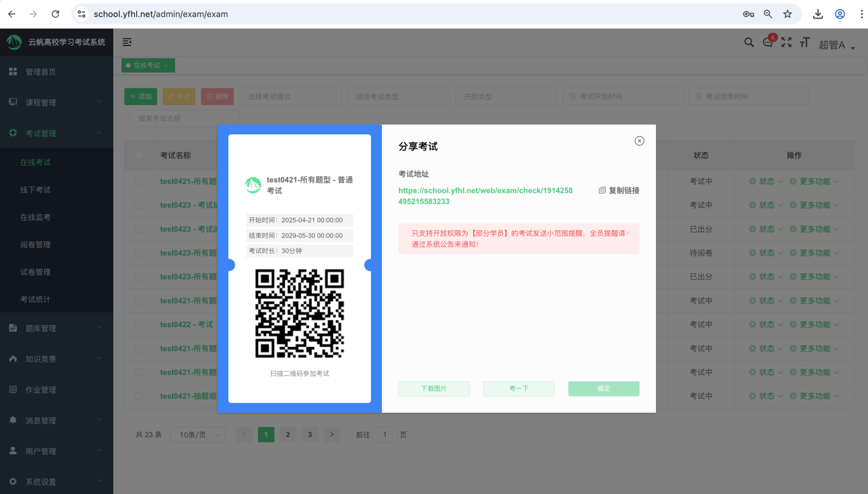Click the next page arrow
868x494 pixels.
[x=332, y=435]
